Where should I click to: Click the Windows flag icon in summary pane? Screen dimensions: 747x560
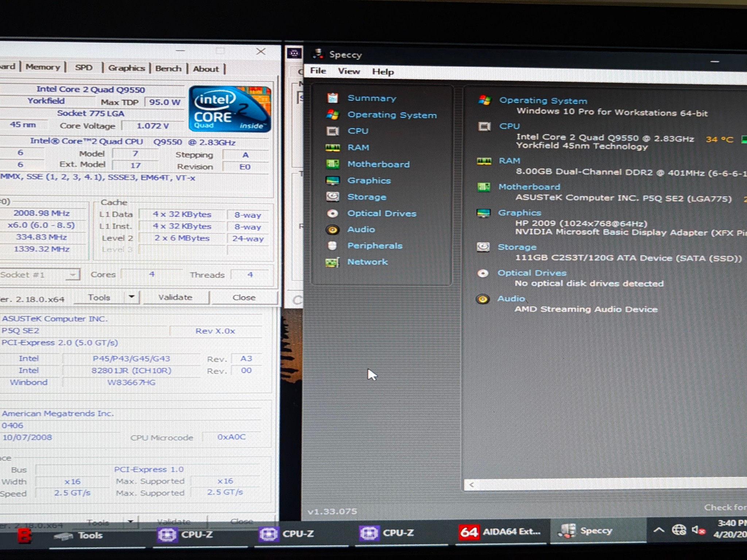pyautogui.click(x=484, y=100)
